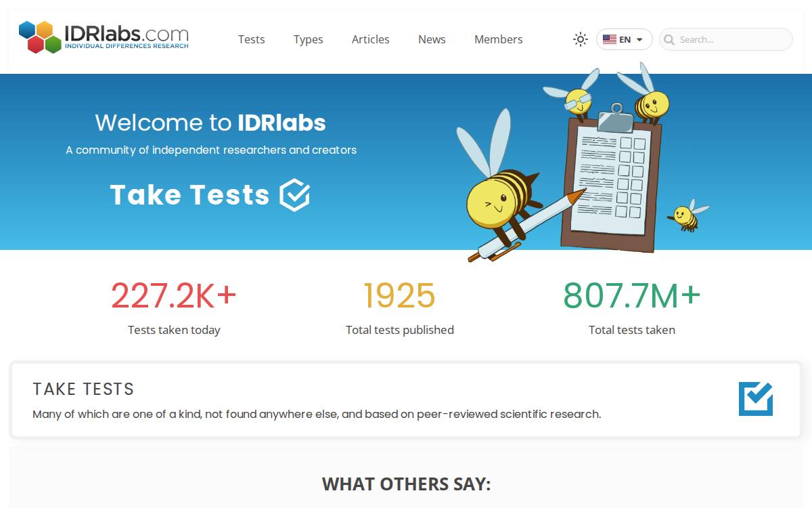Click 'Total tests taken' label
Viewport: 812px width, 508px height.
(x=632, y=330)
